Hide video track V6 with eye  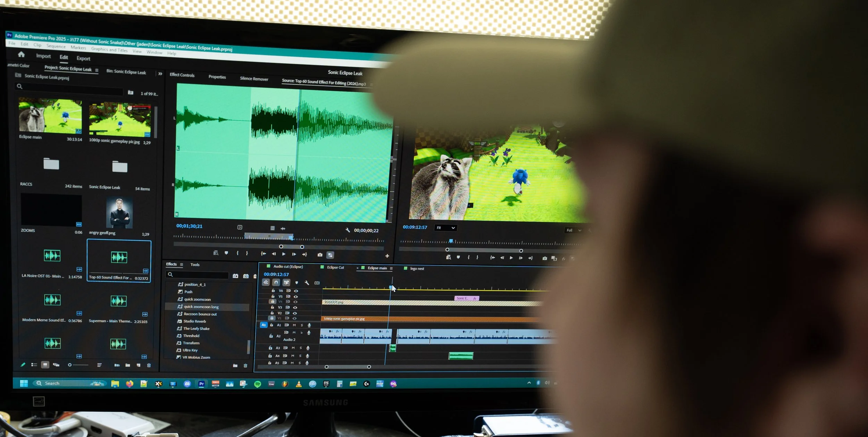point(296,291)
